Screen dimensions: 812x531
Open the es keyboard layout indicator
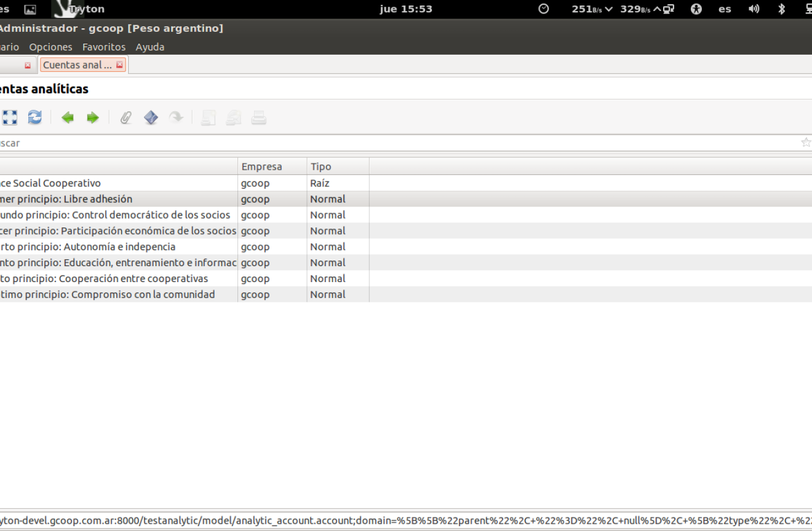click(725, 9)
